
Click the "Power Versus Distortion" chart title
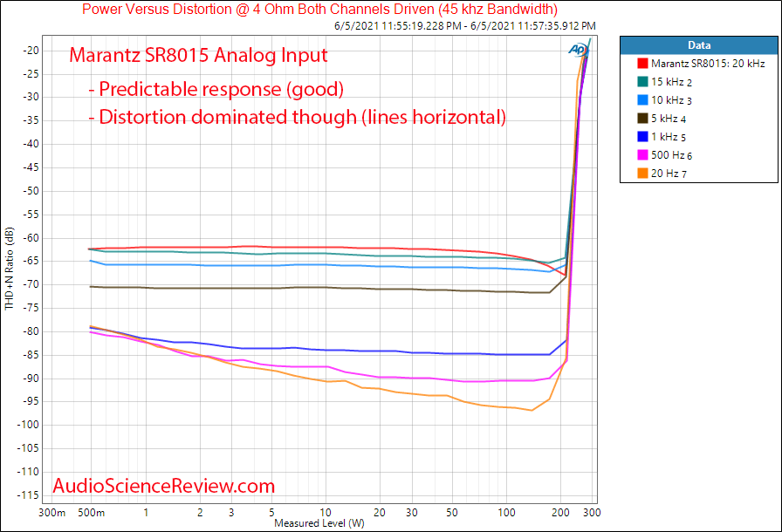319,9
